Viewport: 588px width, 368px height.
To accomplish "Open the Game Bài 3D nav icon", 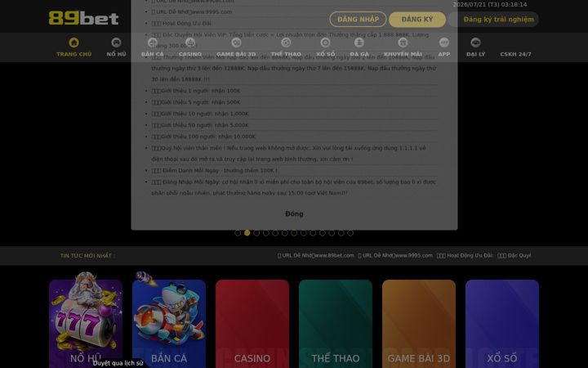I will pos(236,43).
